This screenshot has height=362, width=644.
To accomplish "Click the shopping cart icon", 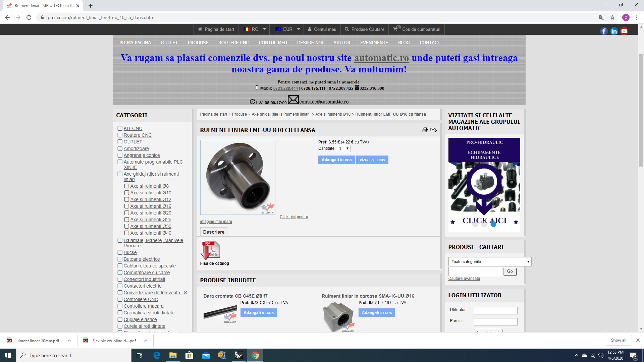I will coord(395,29).
